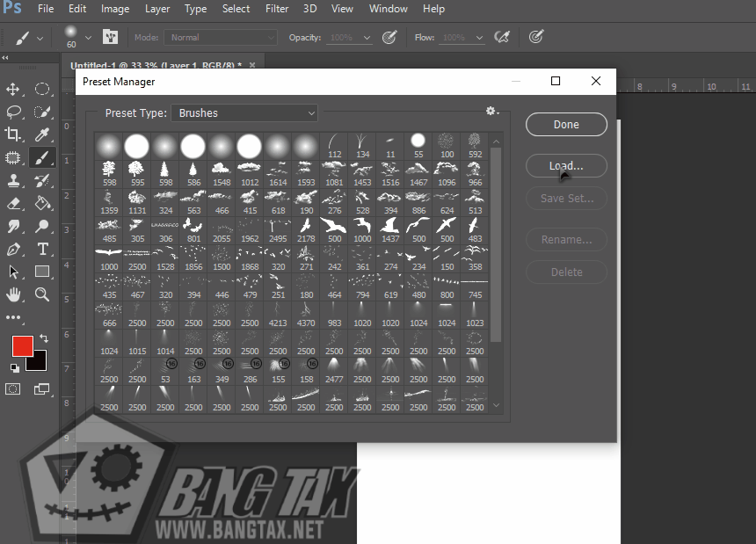The image size is (756, 544).
Task: Select the Clone Stamp tool
Action: pyautogui.click(x=13, y=181)
